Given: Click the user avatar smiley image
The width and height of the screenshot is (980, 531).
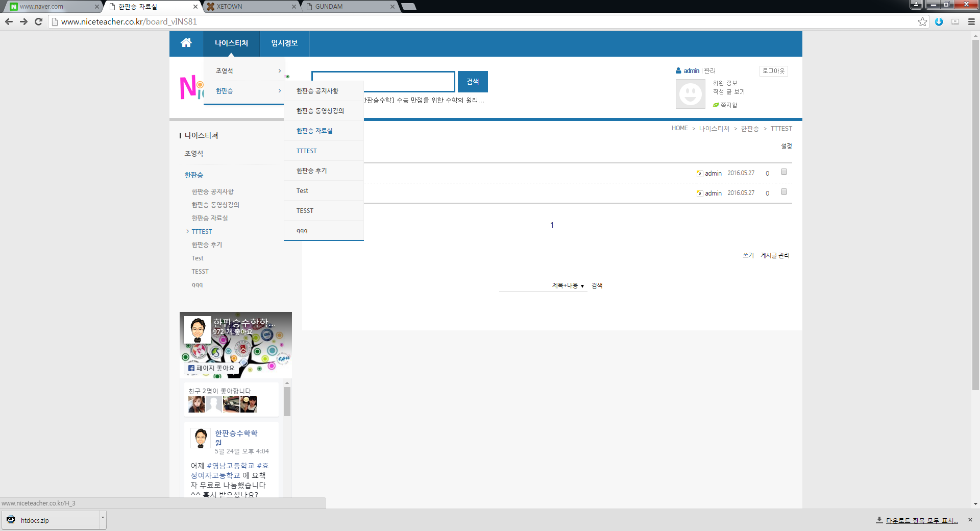Looking at the screenshot, I should (690, 94).
